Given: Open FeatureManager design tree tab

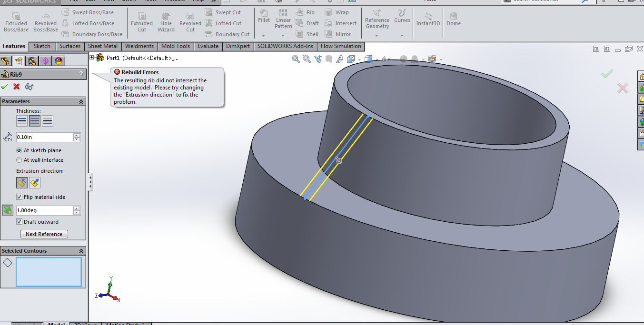Looking at the screenshot, I should click(6, 61).
